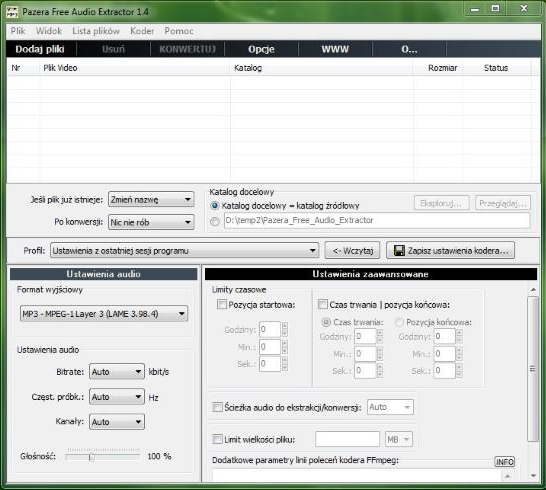Click Czas trwania Min. field
The height and width of the screenshot is (490, 546).
click(365, 354)
